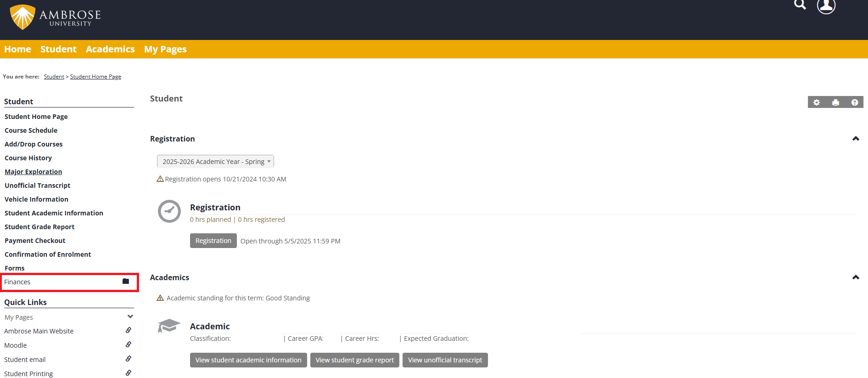Click the settings gear icon
The image size is (868, 378).
point(817,102)
